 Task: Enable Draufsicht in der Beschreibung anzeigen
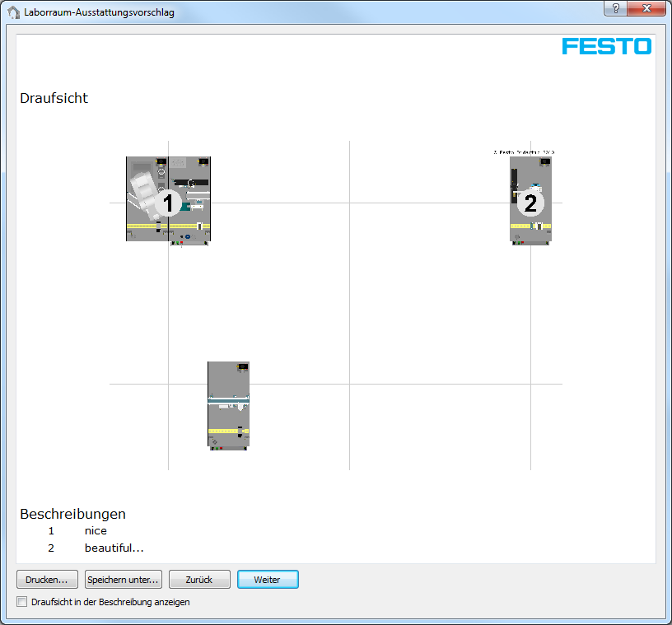point(22,602)
